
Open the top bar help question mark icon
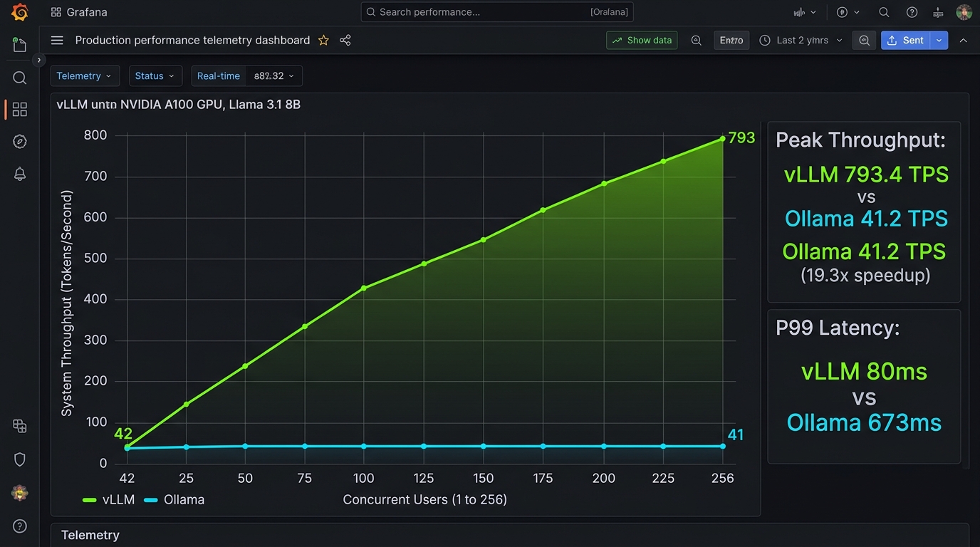[912, 12]
